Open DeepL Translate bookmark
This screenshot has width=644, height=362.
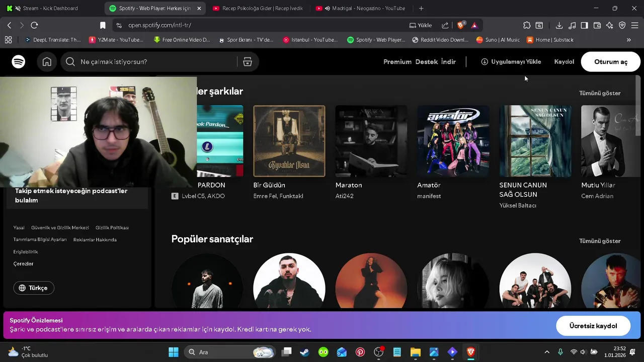[x=53, y=40]
